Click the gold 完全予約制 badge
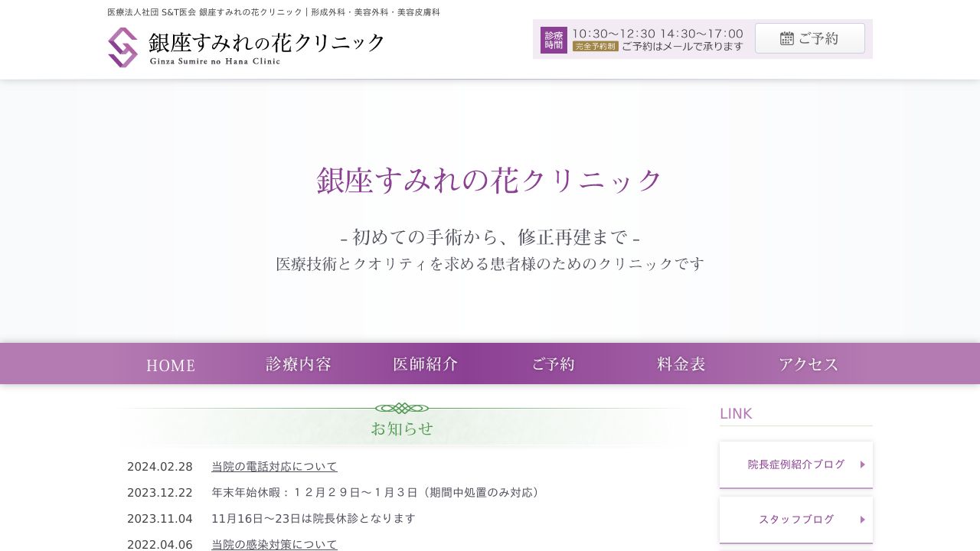 click(x=594, y=45)
